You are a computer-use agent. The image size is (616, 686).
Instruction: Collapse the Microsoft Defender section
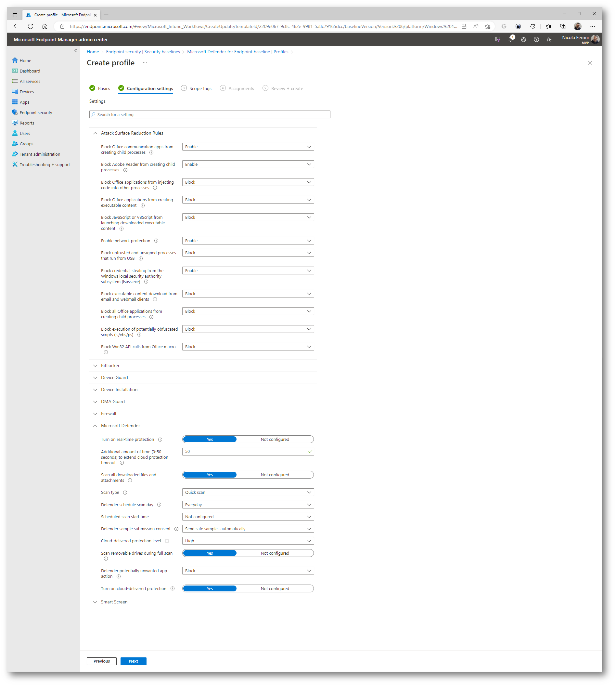click(95, 426)
